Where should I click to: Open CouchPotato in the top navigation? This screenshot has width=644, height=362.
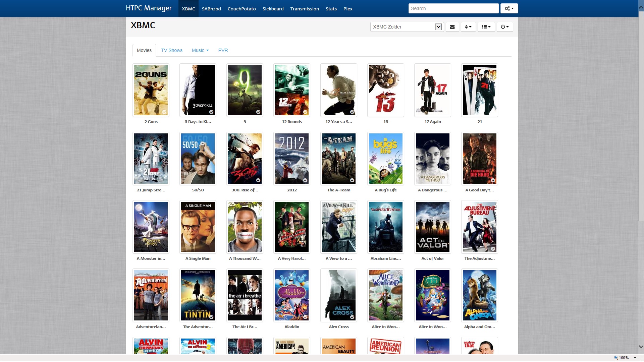pyautogui.click(x=241, y=9)
